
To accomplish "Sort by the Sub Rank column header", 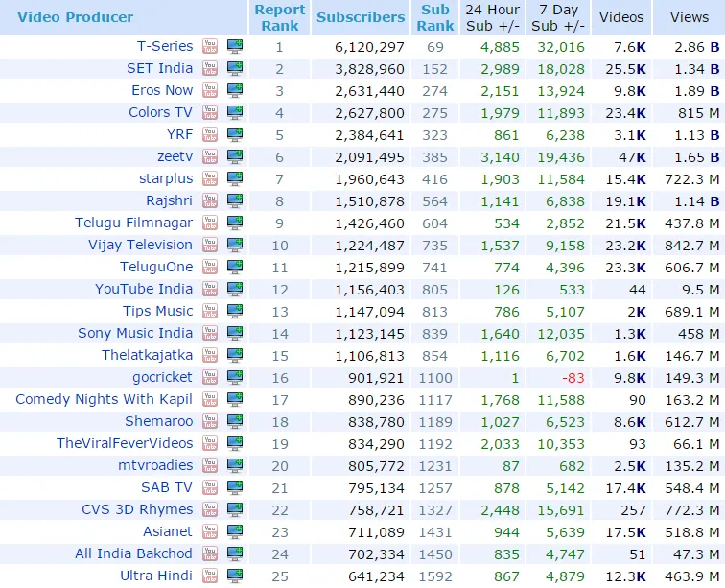I will (435, 17).
